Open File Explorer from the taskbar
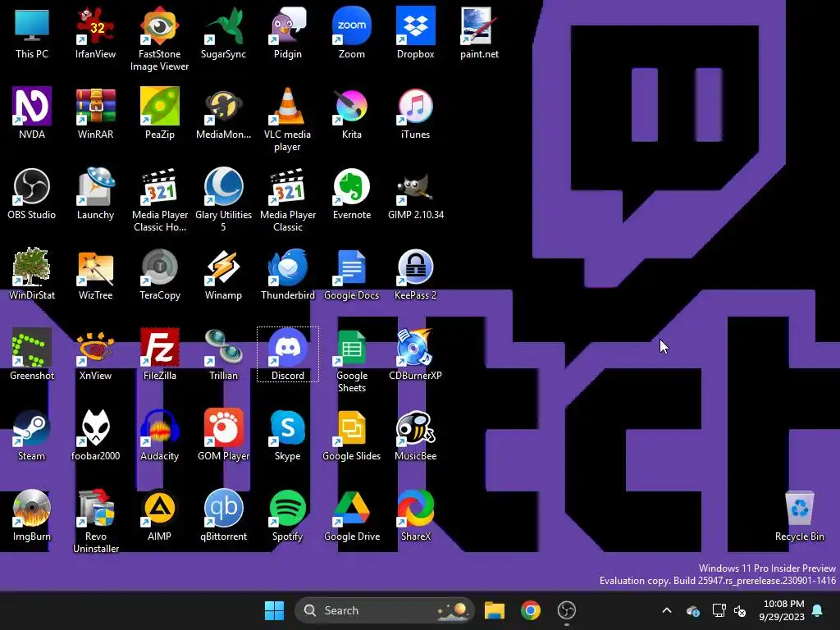Screen dimensions: 840x630 (x=495, y=610)
